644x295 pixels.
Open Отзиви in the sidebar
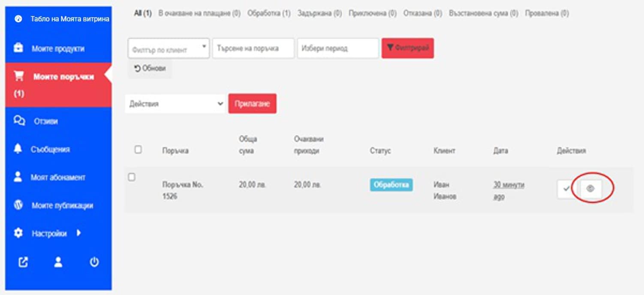45,121
